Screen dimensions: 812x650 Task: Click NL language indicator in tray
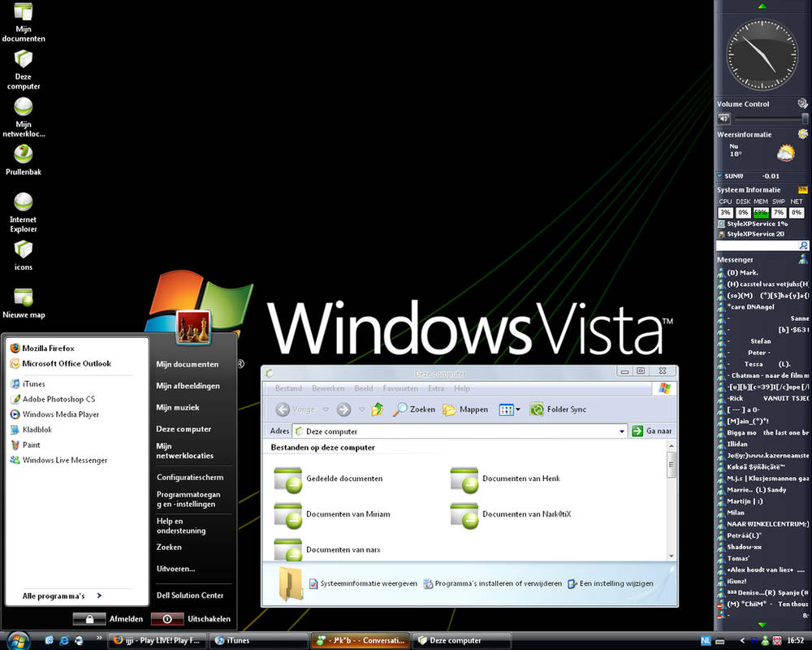[706, 641]
